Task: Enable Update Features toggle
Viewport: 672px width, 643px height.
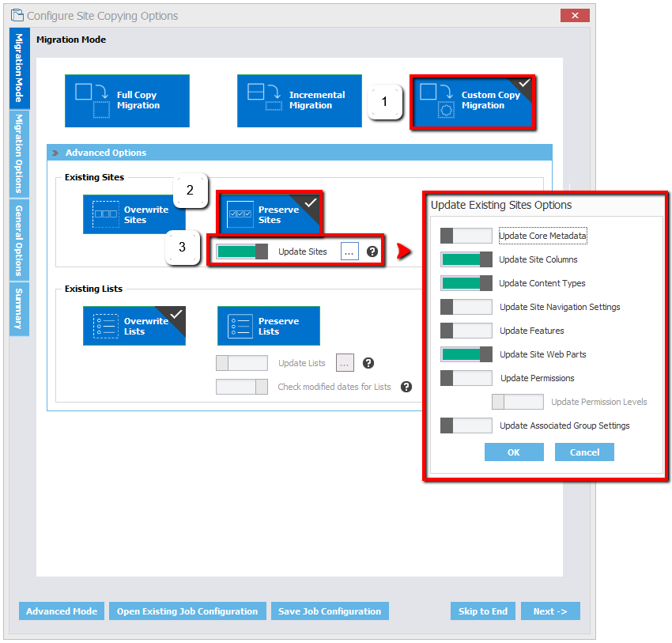Action: coord(466,331)
